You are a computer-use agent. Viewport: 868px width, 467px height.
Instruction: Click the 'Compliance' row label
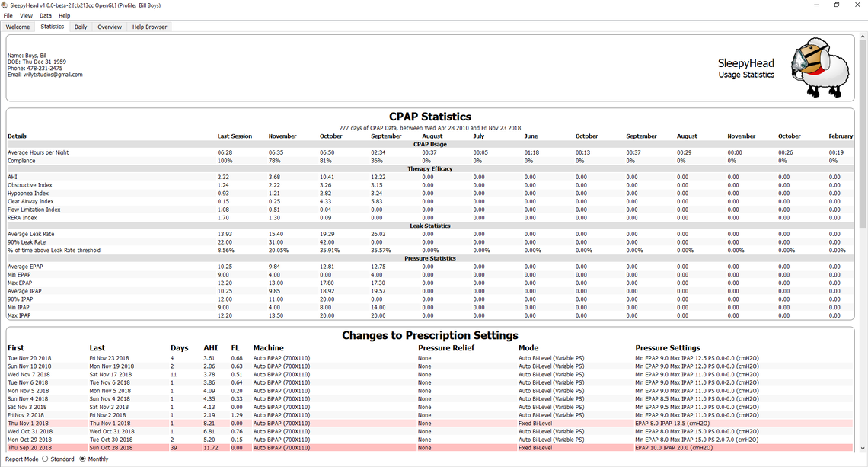(21, 161)
